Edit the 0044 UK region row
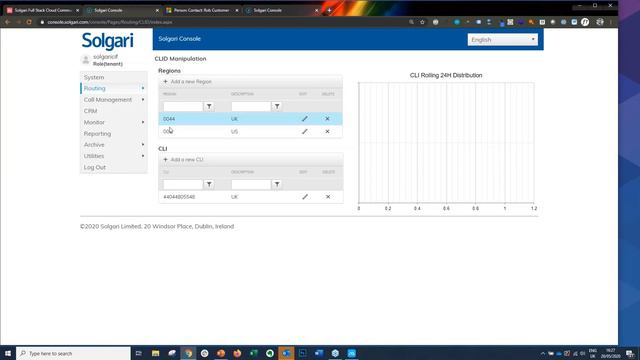The image size is (640, 360). 304,119
